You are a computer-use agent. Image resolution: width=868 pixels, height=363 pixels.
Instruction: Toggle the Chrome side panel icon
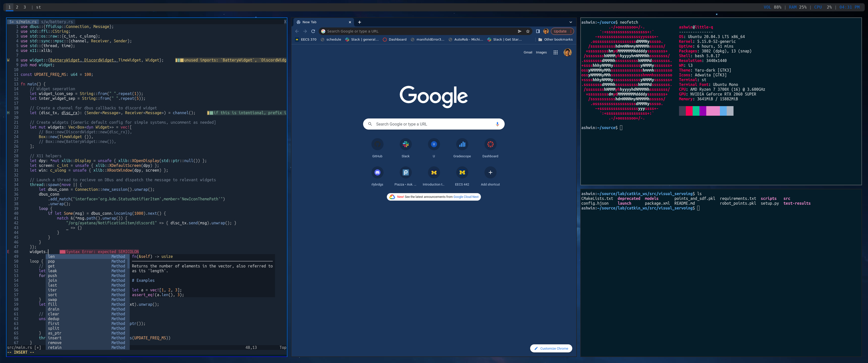pos(538,31)
